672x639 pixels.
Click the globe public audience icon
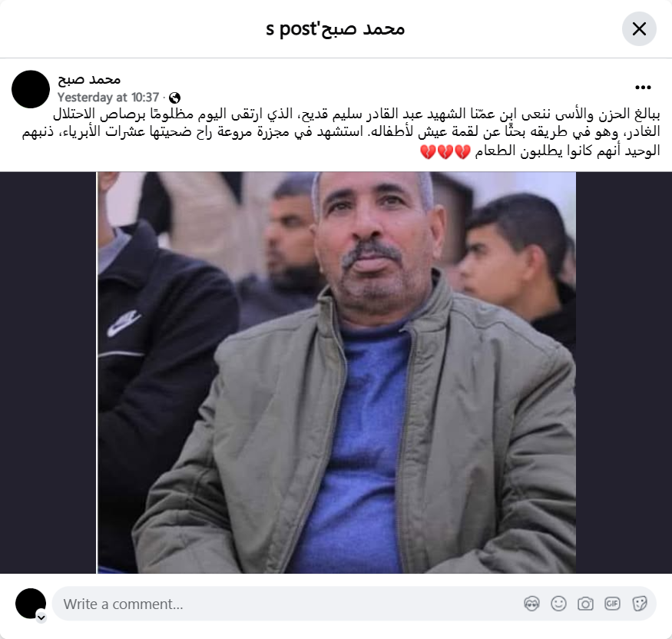tap(174, 98)
